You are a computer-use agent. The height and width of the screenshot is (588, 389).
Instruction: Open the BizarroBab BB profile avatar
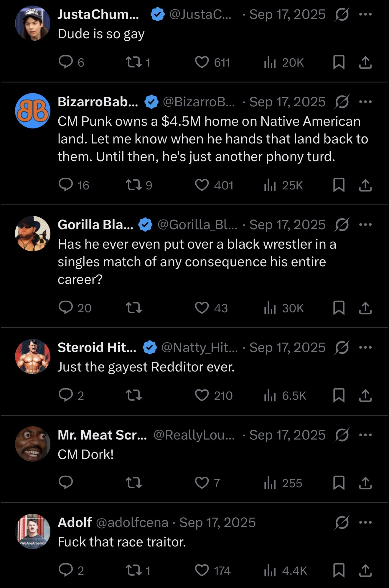tap(33, 111)
